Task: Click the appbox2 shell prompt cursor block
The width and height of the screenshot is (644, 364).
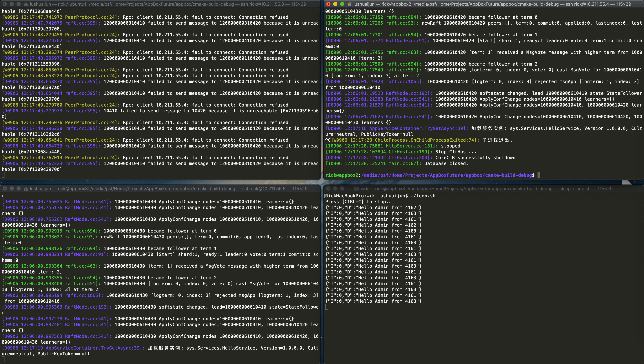Action: pos(539,175)
